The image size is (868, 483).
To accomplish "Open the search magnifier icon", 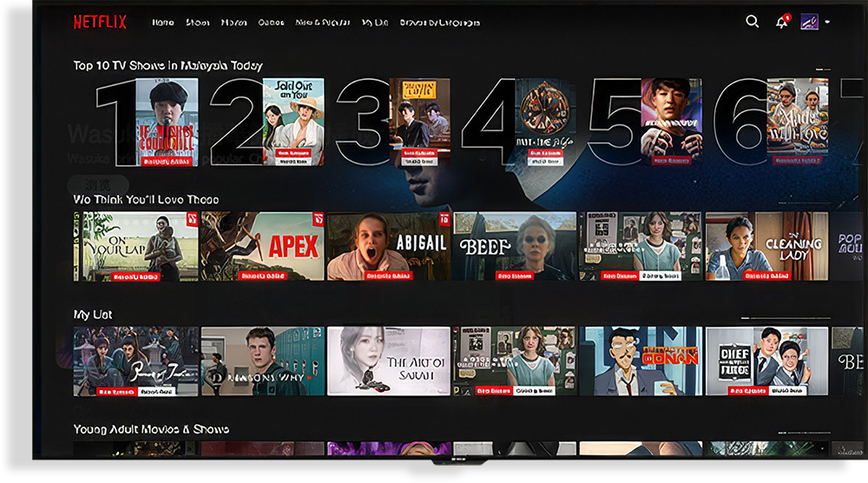I will coord(753,22).
